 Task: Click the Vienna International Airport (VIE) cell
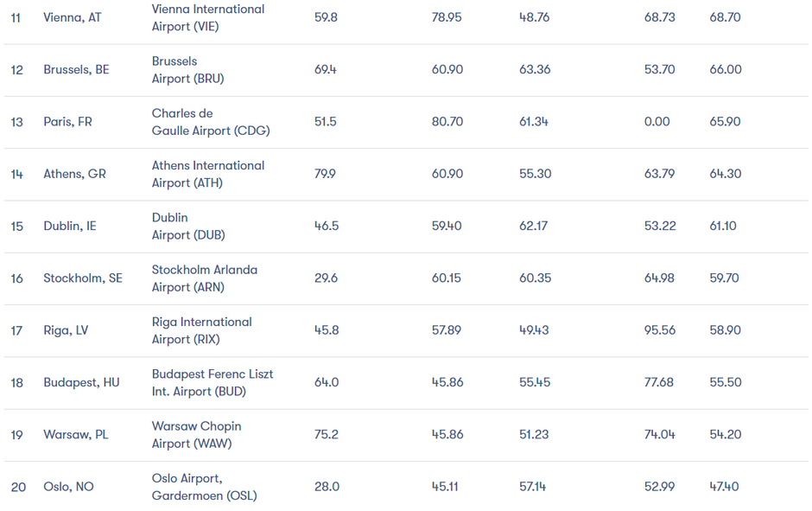point(208,17)
